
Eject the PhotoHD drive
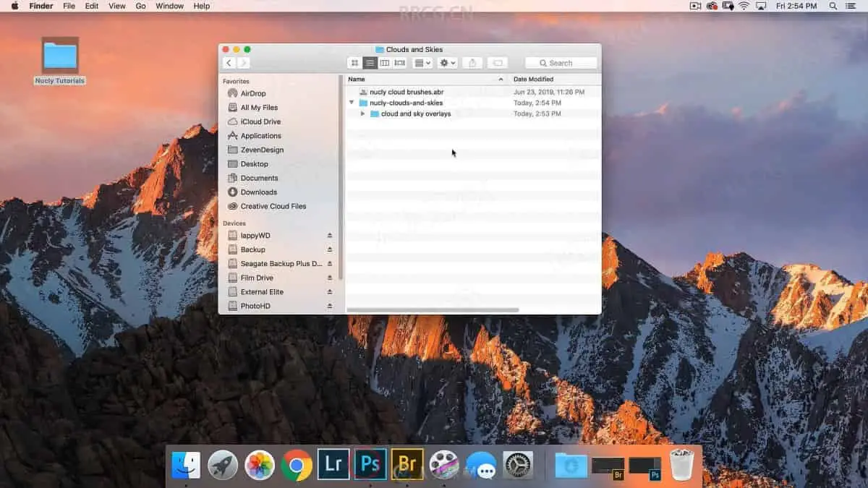[330, 306]
